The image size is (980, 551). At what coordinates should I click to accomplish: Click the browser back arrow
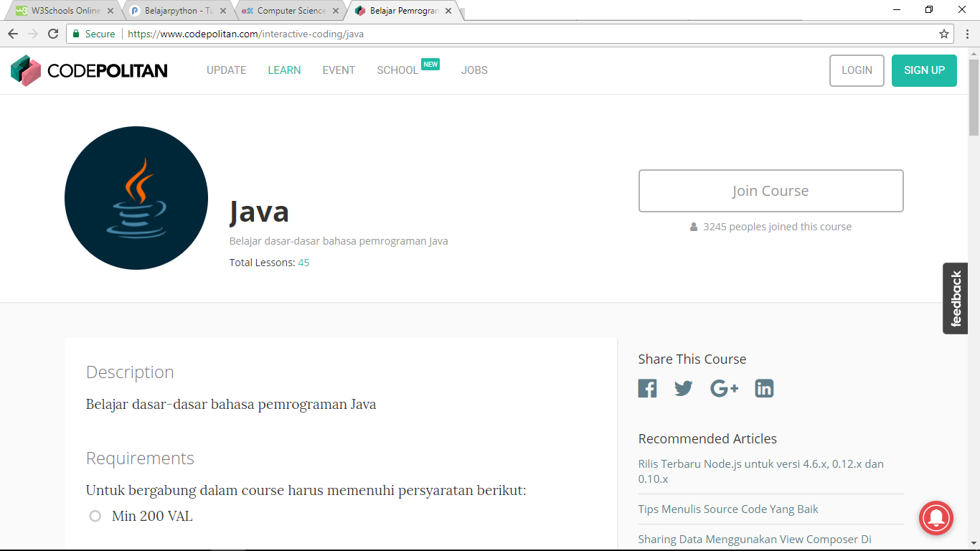coord(13,34)
